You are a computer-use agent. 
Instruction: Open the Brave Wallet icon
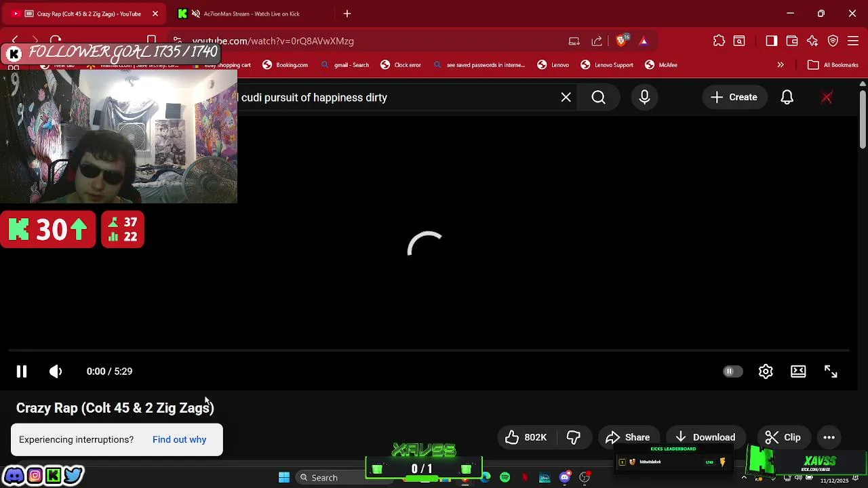tap(791, 41)
